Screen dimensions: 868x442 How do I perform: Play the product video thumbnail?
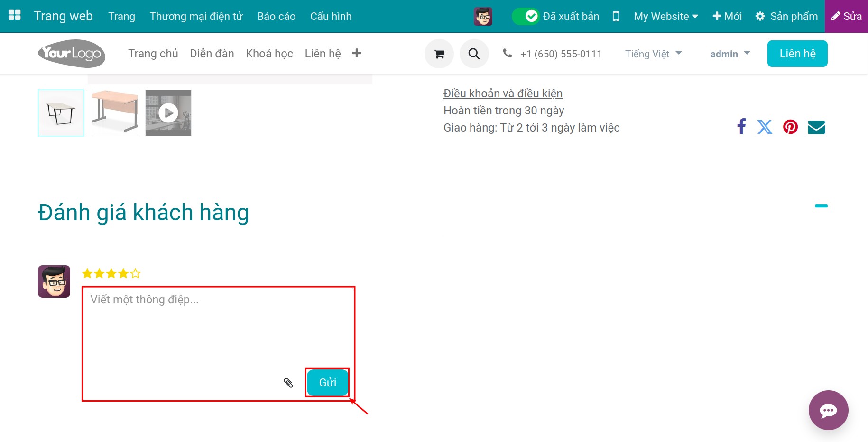click(168, 113)
